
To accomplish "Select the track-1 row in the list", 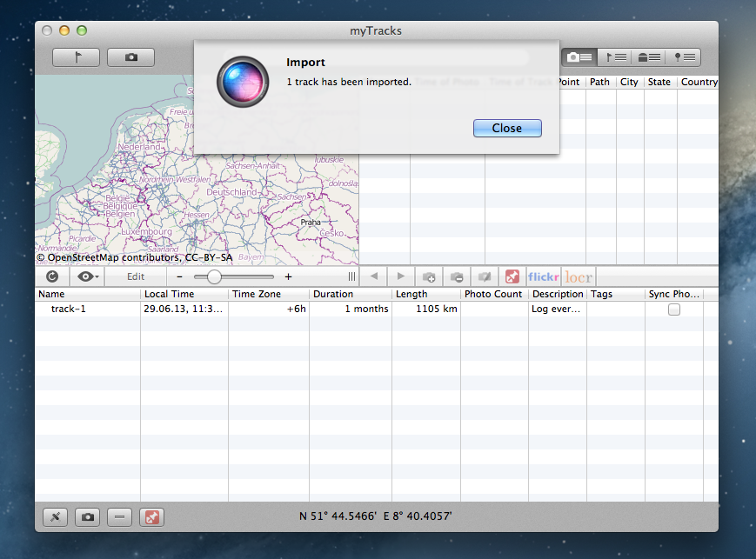I will 69,309.
